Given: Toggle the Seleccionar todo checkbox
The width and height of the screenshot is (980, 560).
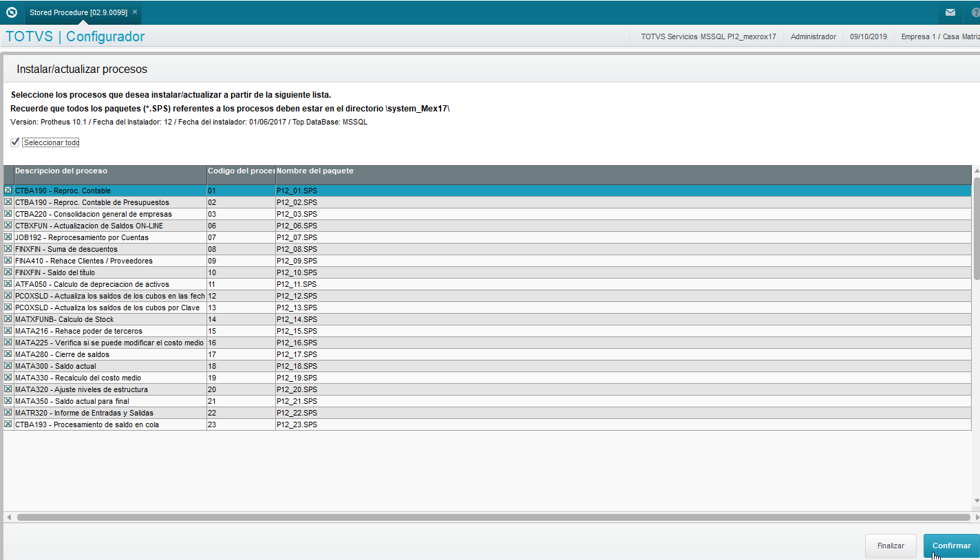Looking at the screenshot, I should tap(15, 142).
